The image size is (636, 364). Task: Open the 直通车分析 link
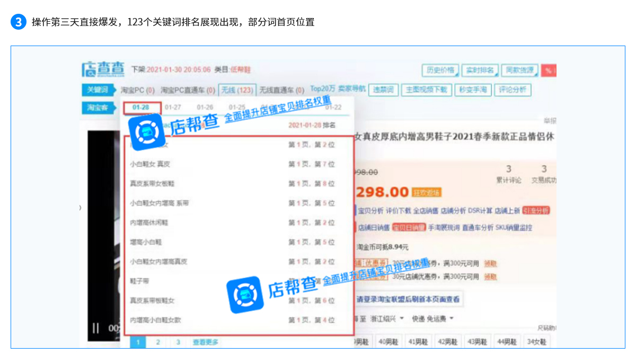478,228
